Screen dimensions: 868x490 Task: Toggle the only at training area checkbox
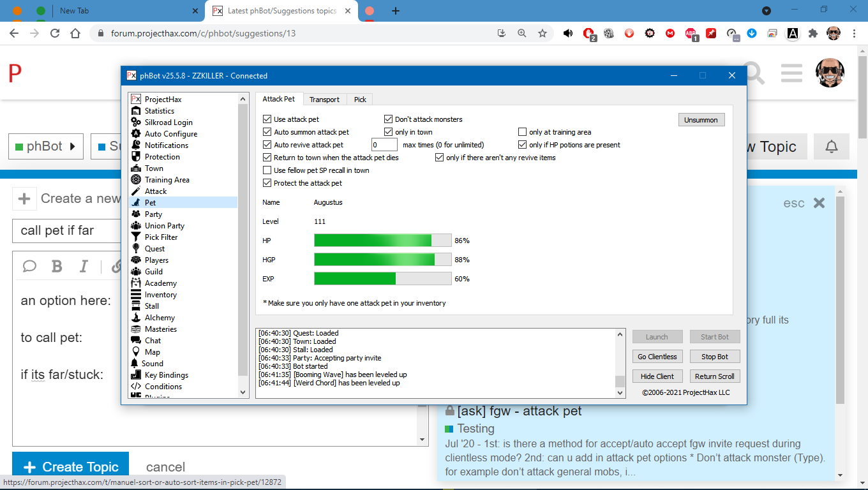tap(523, 132)
